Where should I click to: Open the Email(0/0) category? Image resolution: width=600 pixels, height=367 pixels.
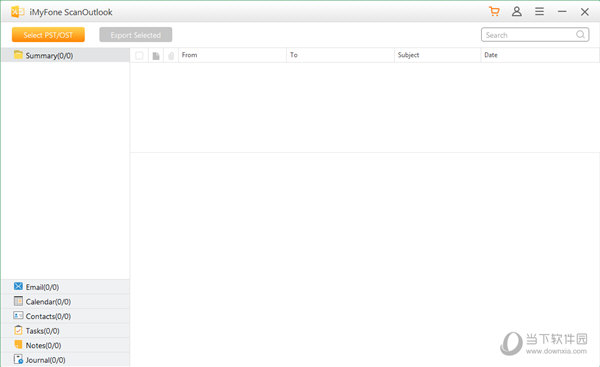(x=65, y=287)
